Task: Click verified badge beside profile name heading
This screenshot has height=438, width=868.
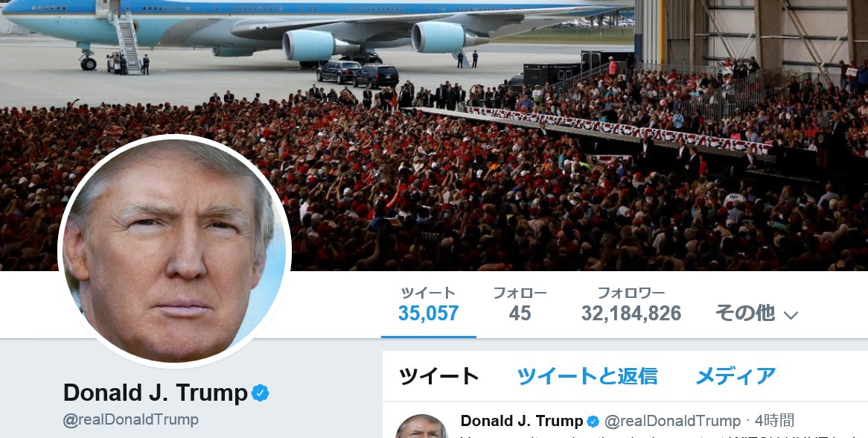Action: pos(261,393)
